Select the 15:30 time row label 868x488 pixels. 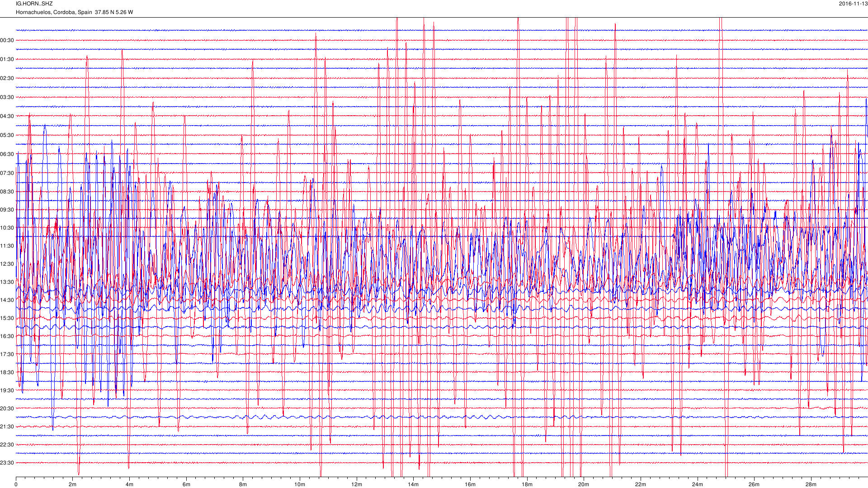[x=7, y=318]
